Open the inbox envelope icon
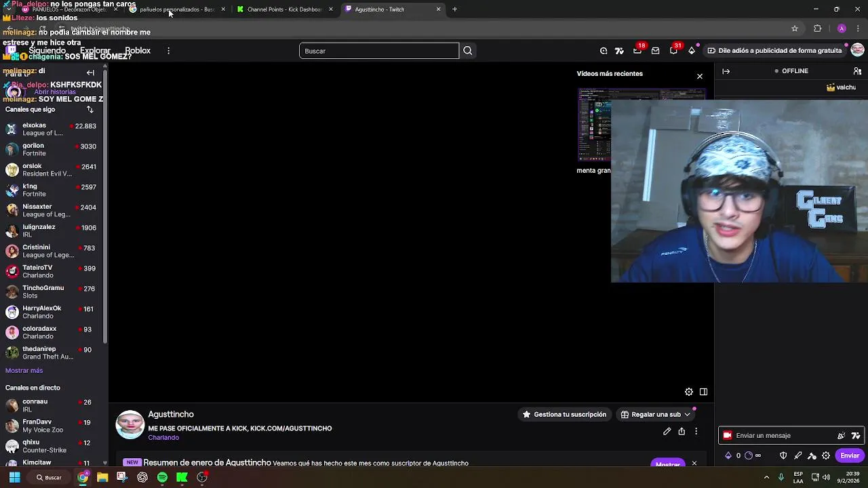This screenshot has width=868, height=488. tap(655, 51)
